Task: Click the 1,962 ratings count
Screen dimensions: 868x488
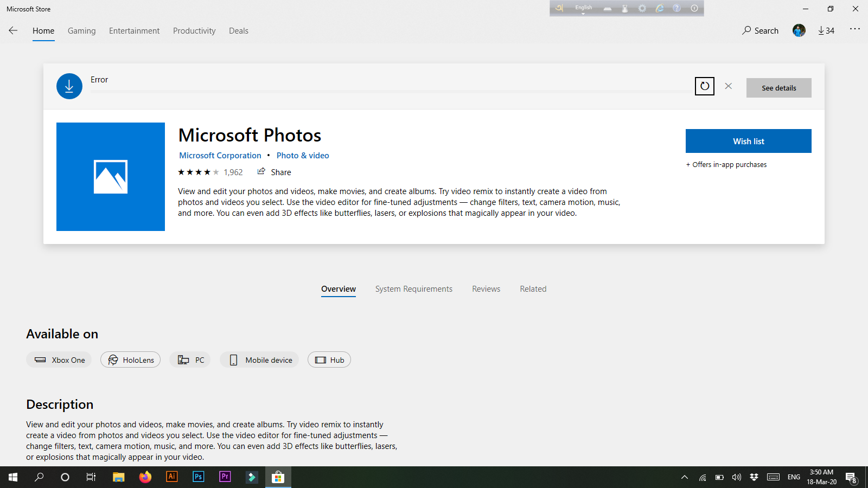Action: [233, 172]
